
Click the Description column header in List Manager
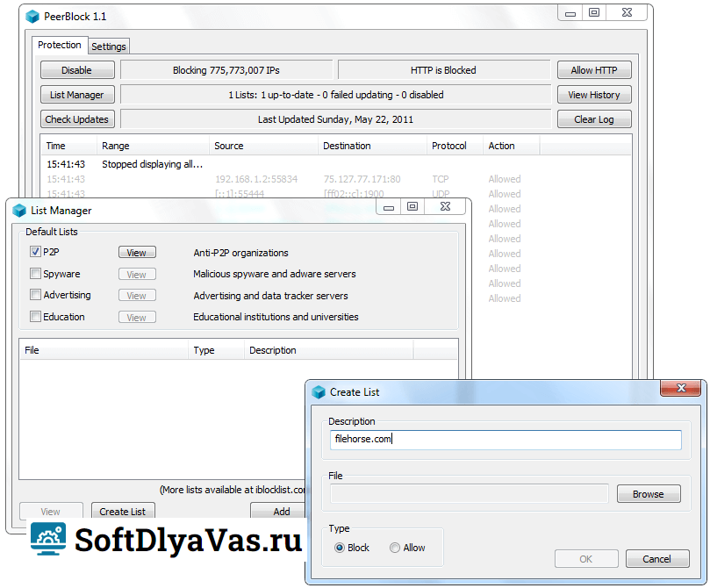(329, 350)
